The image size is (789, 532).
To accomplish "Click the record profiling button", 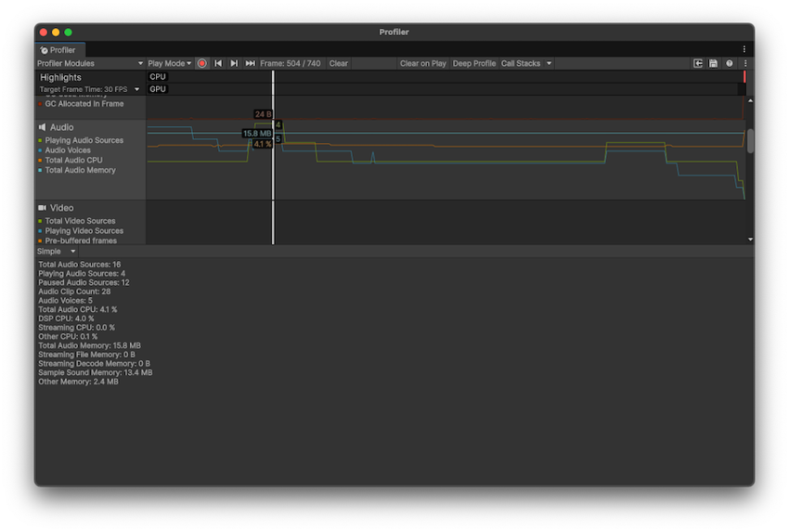I will point(202,63).
